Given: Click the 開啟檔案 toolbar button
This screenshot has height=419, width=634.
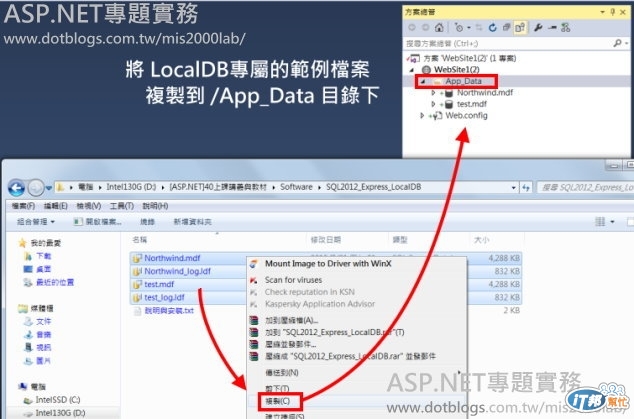Looking at the screenshot, I should pos(97,222).
